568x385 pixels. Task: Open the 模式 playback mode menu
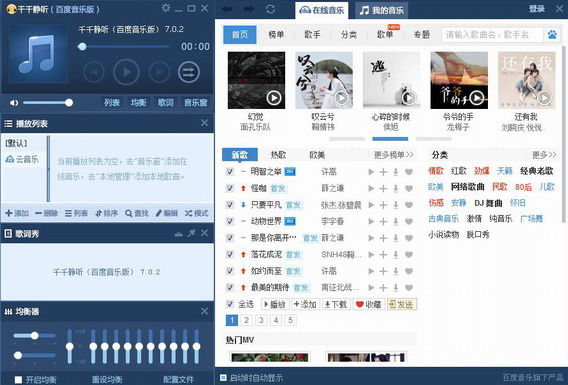pos(197,213)
